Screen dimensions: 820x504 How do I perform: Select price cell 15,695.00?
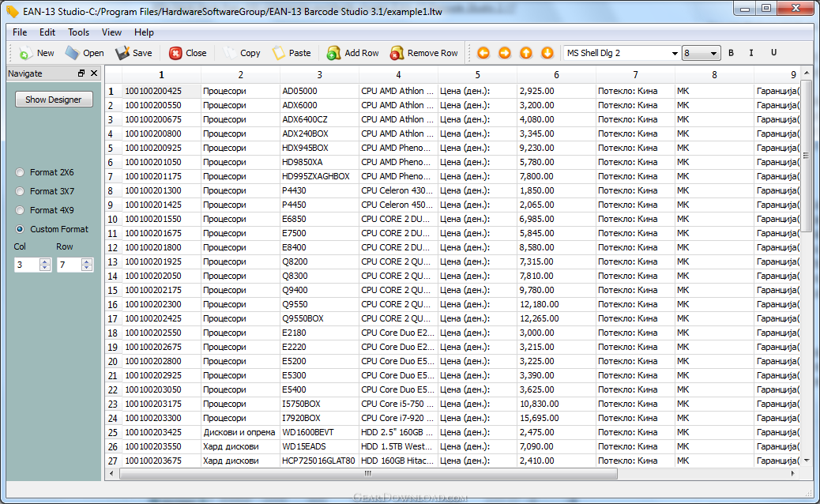556,418
